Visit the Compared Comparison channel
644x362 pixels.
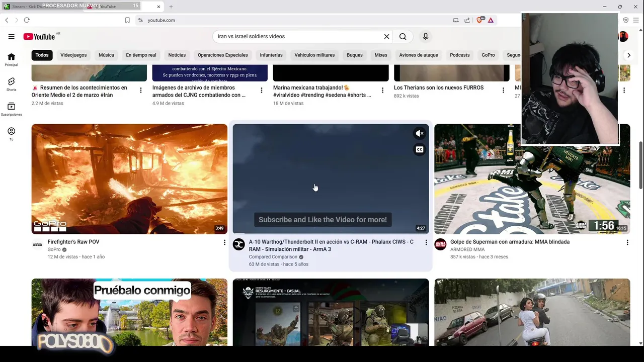(273, 257)
